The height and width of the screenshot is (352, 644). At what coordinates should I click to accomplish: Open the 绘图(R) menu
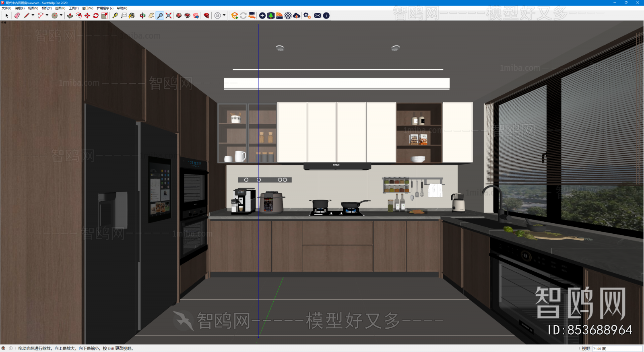point(60,8)
